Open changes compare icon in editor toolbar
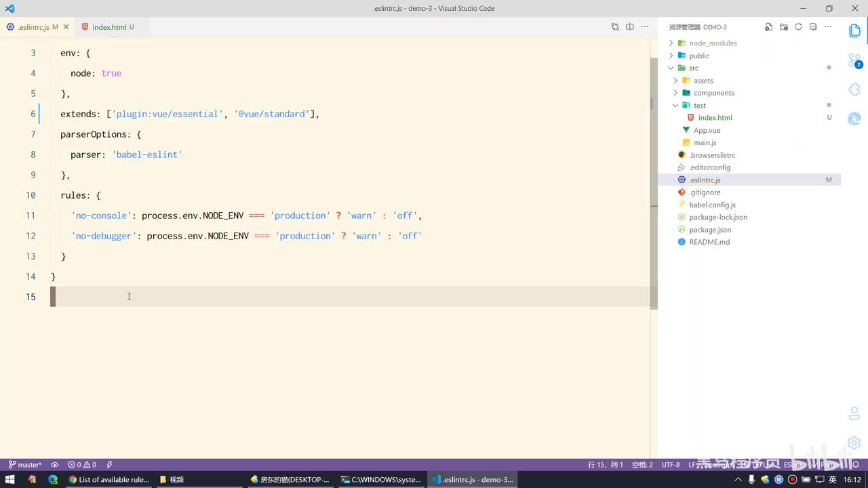Viewport: 868px width, 488px height. 615,27
